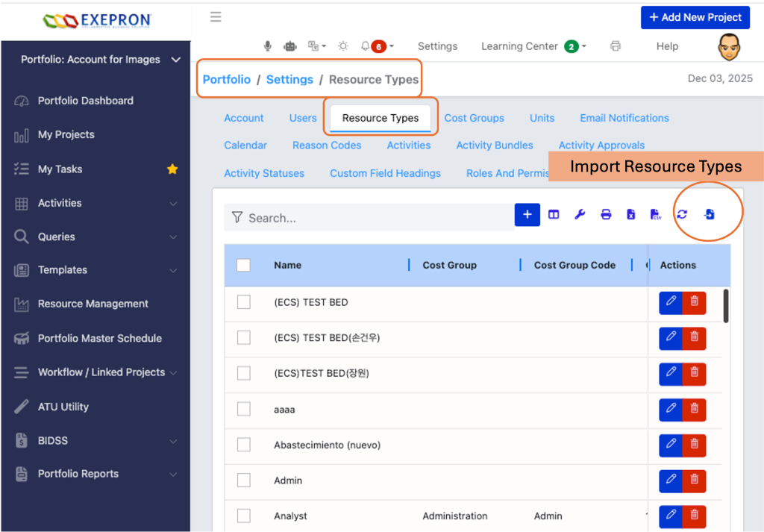The height and width of the screenshot is (532, 764).
Task: Go to Portfolio via the breadcrumb link
Action: (227, 80)
